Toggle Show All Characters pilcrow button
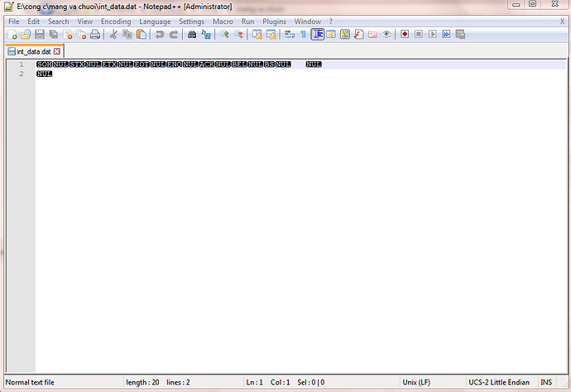 pos(303,35)
